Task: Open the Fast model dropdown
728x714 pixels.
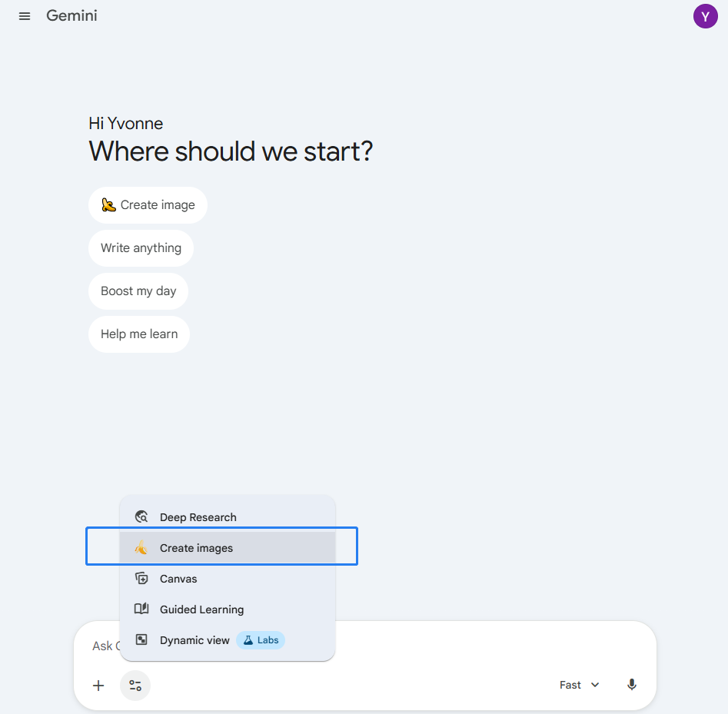Action: click(570, 685)
